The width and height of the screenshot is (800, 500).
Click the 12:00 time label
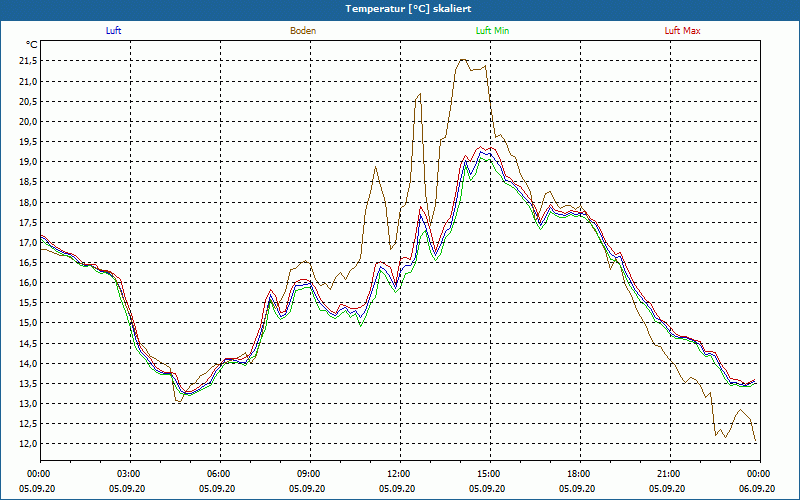coord(400,474)
